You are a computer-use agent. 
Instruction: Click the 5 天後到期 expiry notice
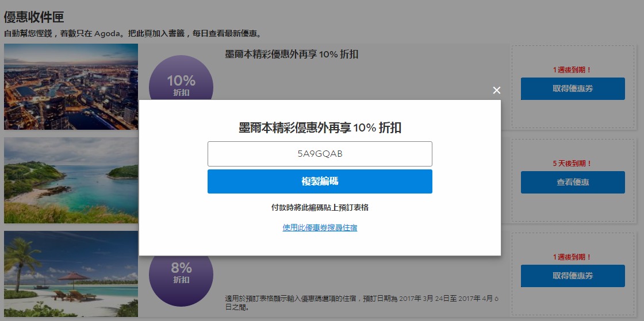pos(572,164)
